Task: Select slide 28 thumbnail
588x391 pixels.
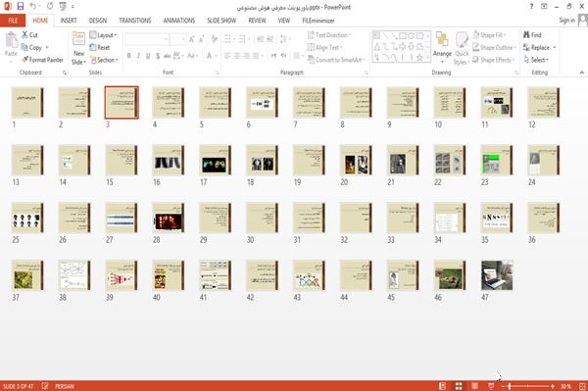Action: (x=169, y=218)
